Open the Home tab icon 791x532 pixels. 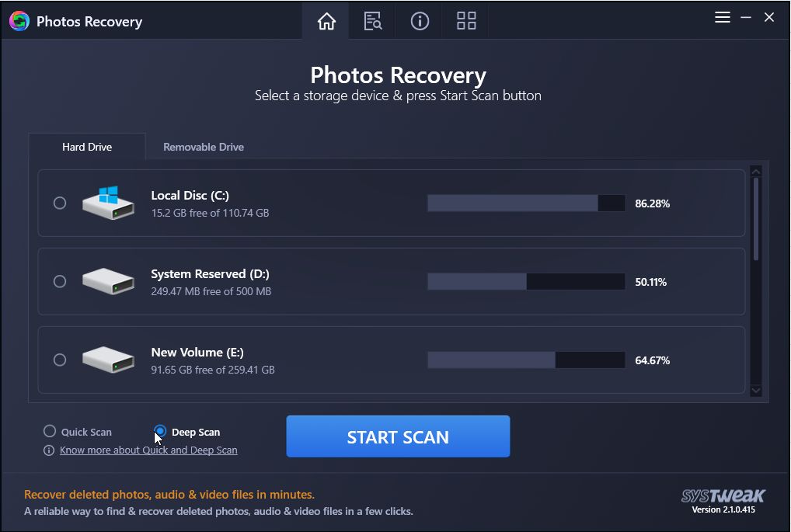pos(326,21)
